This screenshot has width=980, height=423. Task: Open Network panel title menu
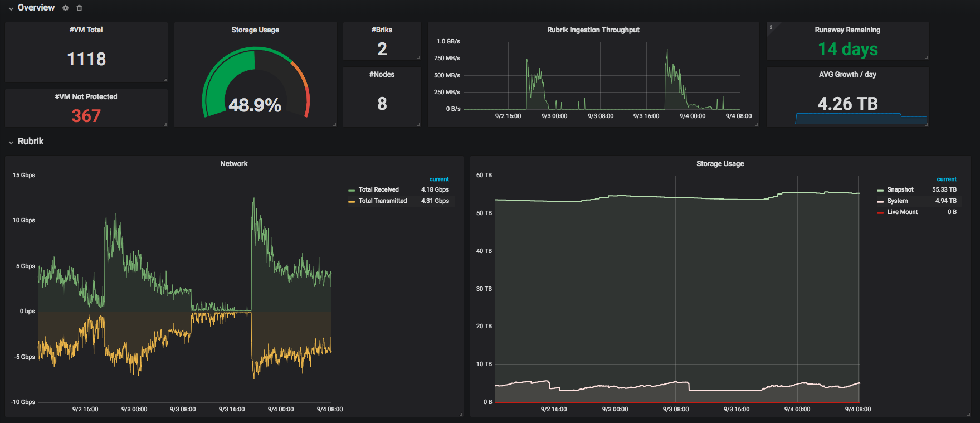coord(234,163)
